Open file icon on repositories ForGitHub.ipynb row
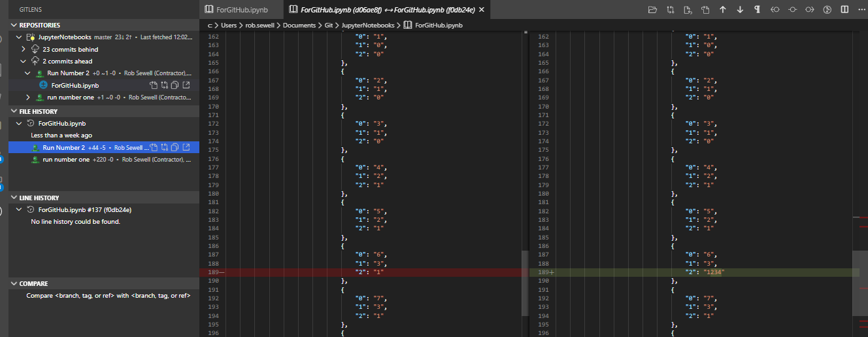The image size is (868, 337). coord(154,85)
